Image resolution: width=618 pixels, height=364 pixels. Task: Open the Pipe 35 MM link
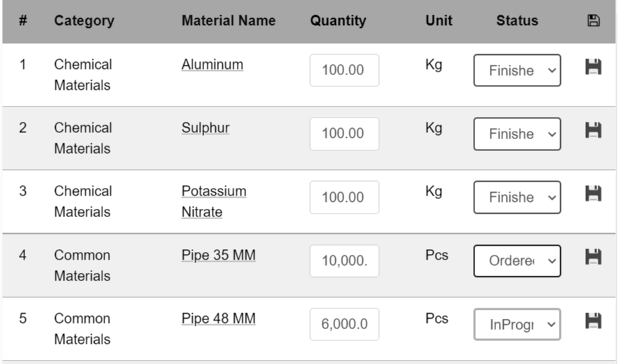pos(218,255)
